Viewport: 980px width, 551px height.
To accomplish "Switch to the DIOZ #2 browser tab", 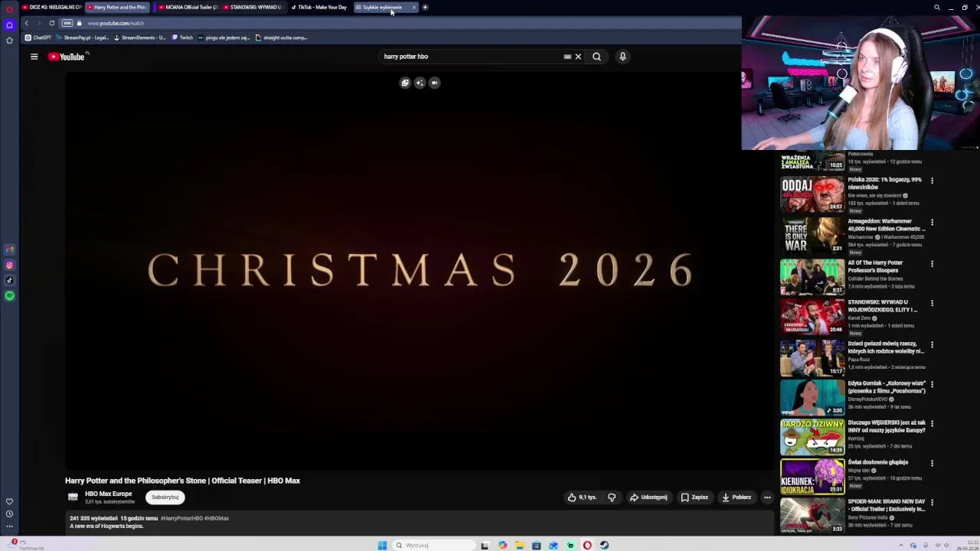I will click(52, 7).
